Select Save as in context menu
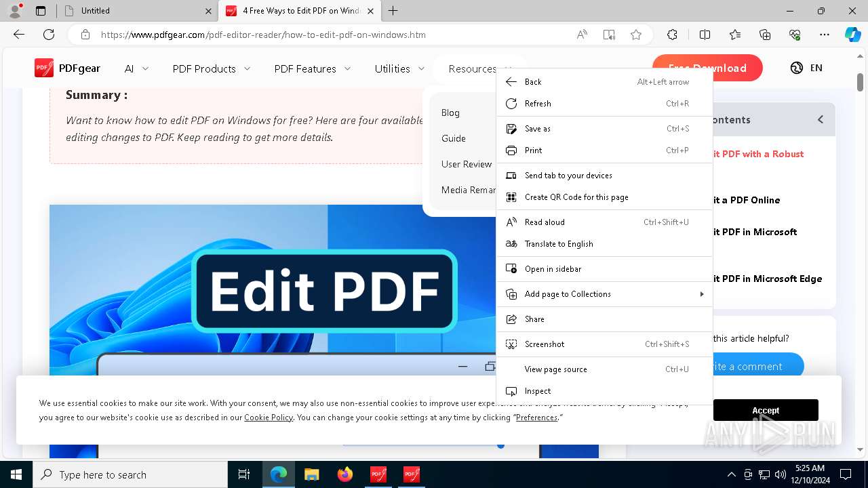The image size is (868, 488). tap(605, 129)
